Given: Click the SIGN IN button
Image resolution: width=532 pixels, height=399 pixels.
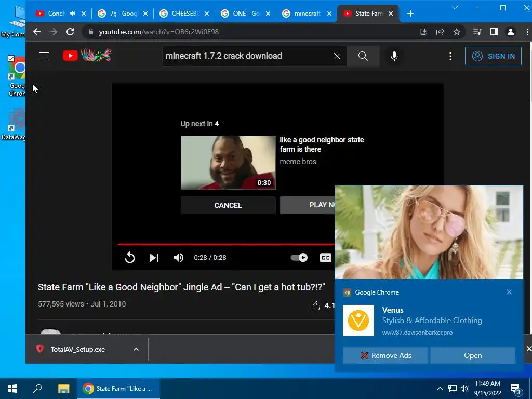Looking at the screenshot, I should (493, 56).
